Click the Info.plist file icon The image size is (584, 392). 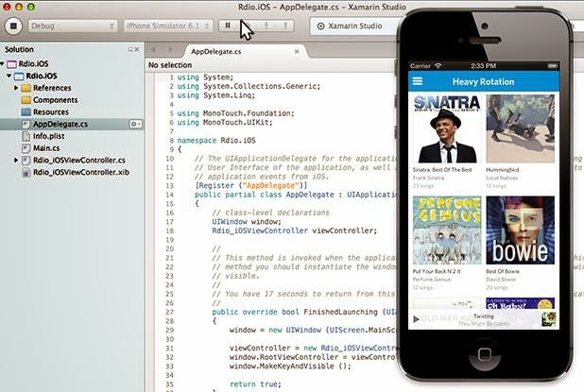pyautogui.click(x=26, y=136)
